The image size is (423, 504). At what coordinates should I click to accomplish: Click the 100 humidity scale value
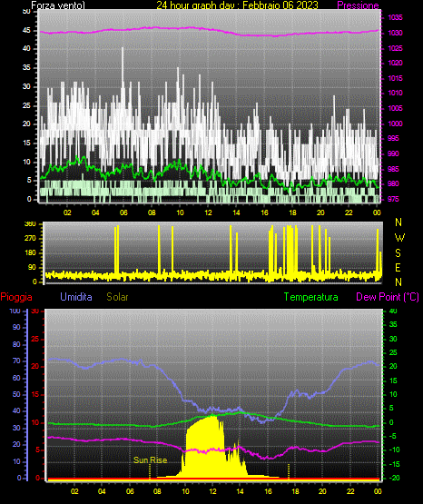[15, 311]
